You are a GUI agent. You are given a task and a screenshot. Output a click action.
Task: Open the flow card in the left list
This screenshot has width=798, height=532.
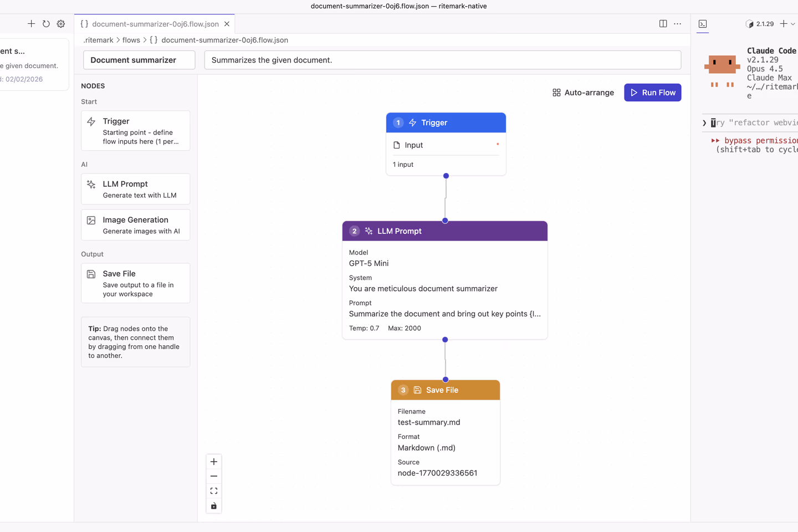coord(34,64)
